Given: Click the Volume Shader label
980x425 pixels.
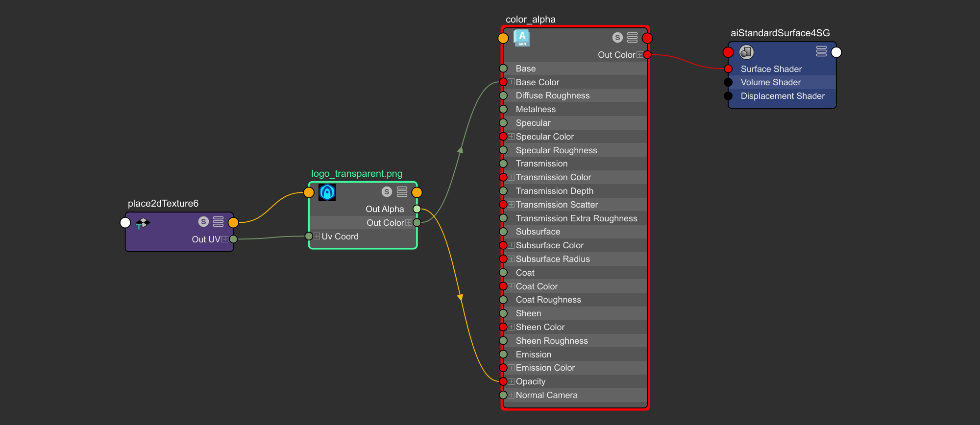Looking at the screenshot, I should click(771, 82).
